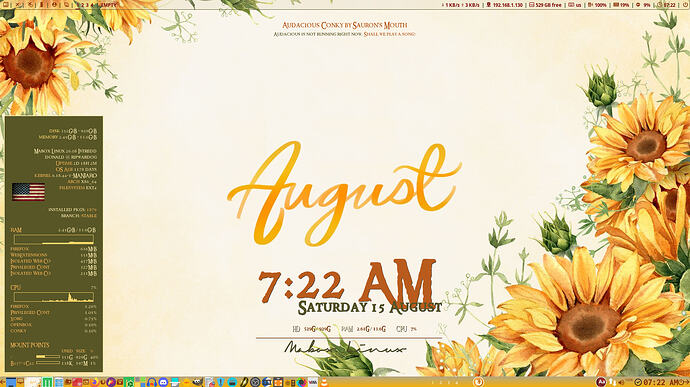Click the orange circular refresh icon
Viewport: 690px width, 387px height.
pyautogui.click(x=478, y=382)
